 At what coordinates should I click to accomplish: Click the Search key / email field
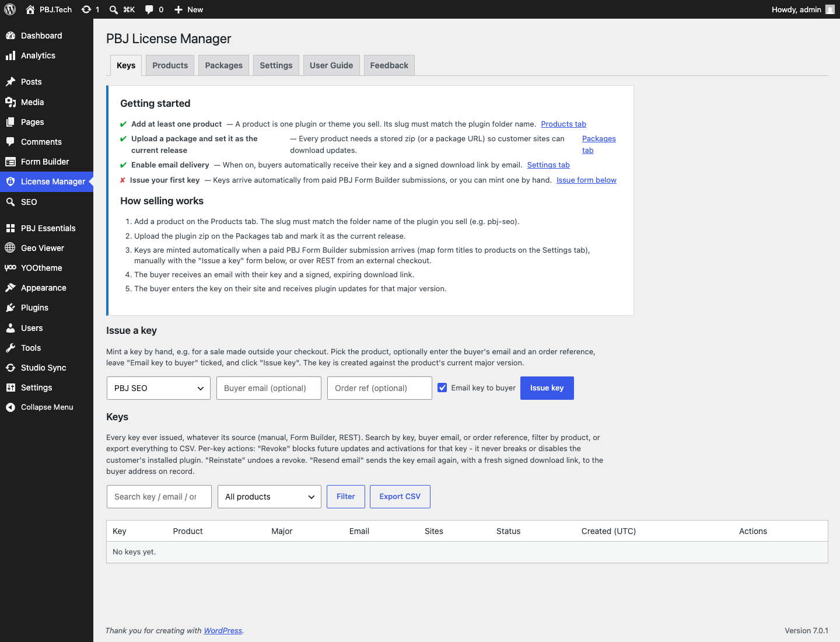point(159,497)
